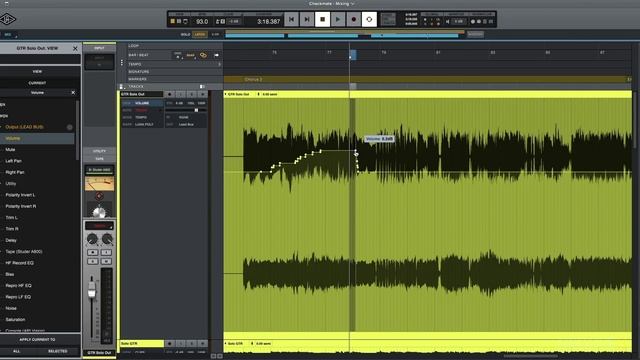Click the TEMPO ruler row label
The width and height of the screenshot is (640, 360).
coord(135,64)
